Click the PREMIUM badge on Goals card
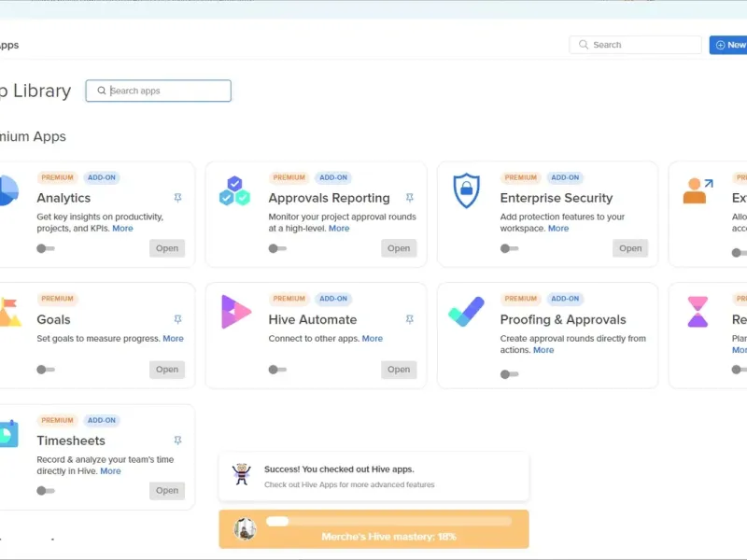 [57, 299]
